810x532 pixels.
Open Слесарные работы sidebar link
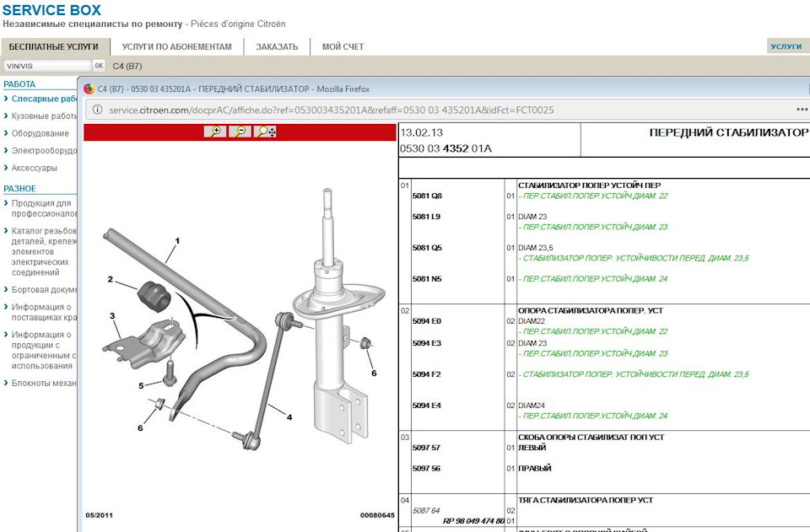pos(44,99)
